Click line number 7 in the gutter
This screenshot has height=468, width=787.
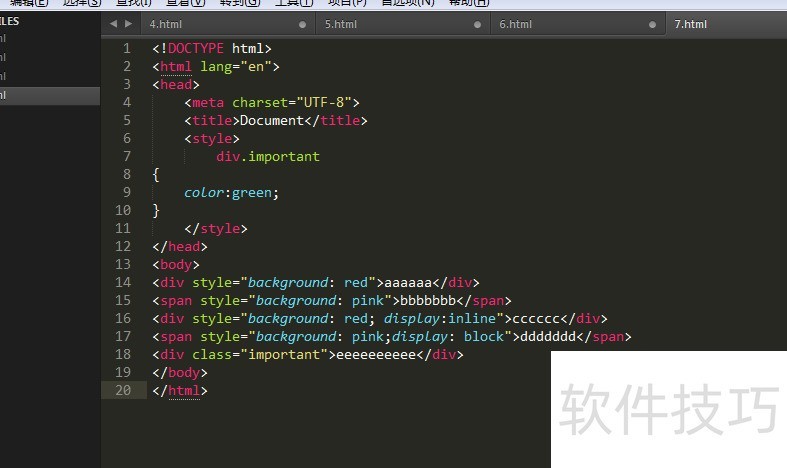pyautogui.click(x=127, y=156)
